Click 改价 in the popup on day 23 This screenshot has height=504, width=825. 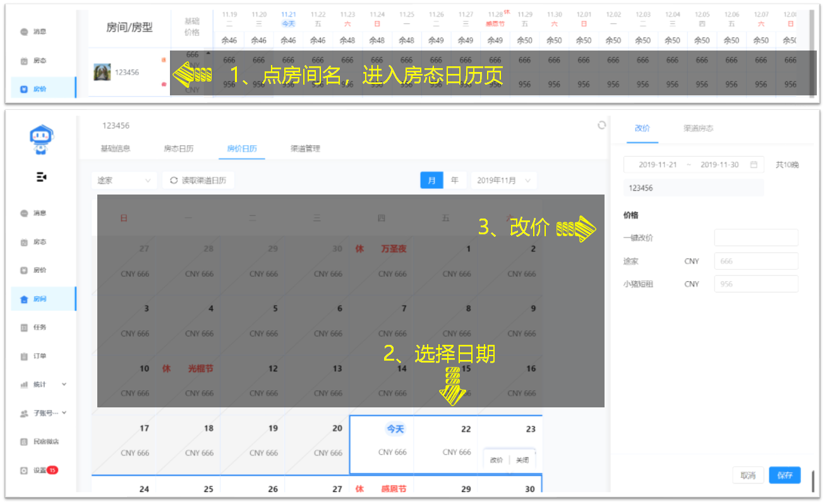497,460
